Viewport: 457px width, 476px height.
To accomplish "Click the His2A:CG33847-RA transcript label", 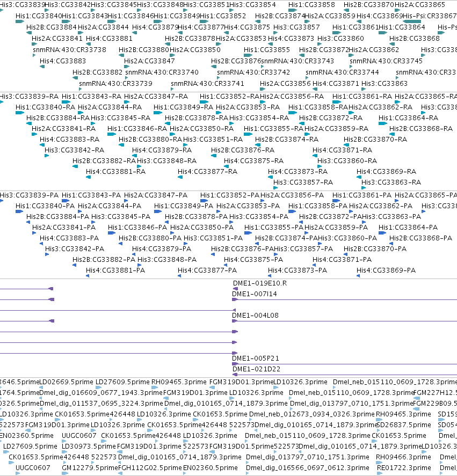I will (156, 97).
